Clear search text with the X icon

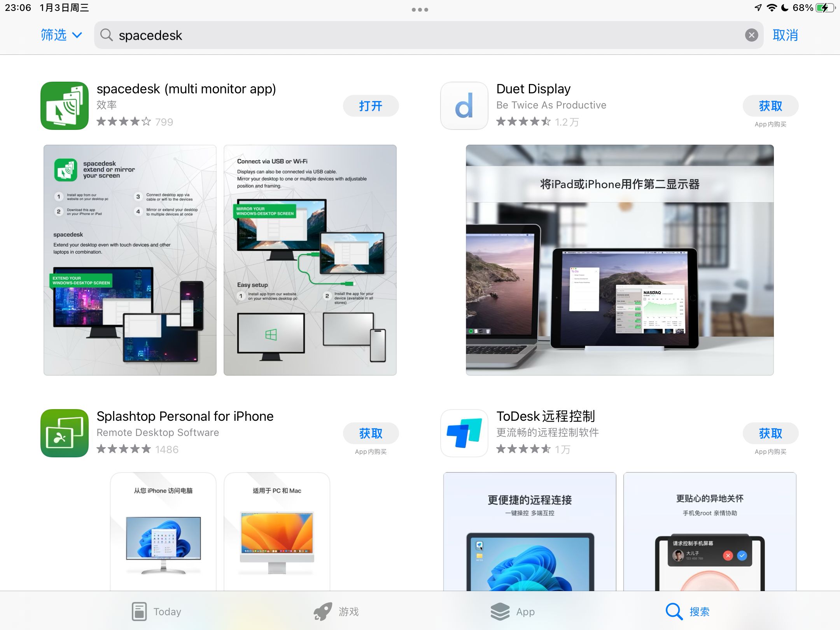point(751,35)
